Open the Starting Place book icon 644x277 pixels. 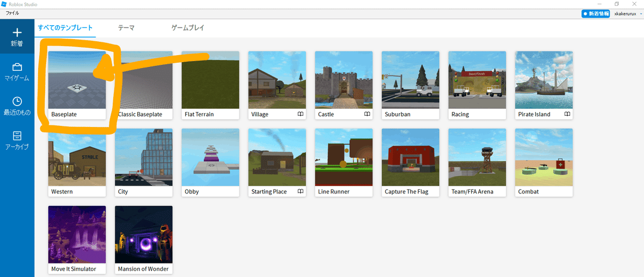pos(301,191)
